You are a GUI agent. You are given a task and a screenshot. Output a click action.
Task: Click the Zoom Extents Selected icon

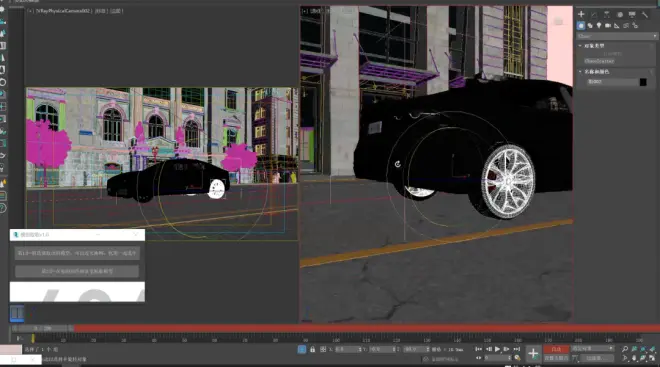click(x=643, y=349)
